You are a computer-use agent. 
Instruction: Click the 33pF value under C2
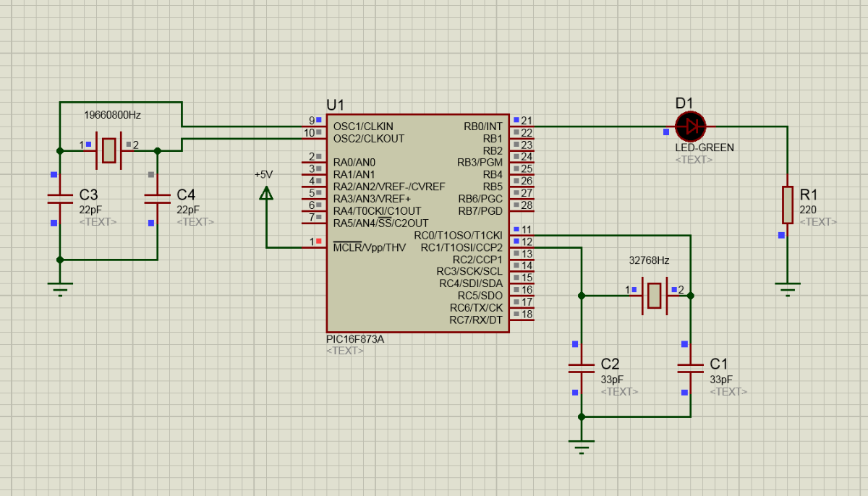pyautogui.click(x=612, y=380)
